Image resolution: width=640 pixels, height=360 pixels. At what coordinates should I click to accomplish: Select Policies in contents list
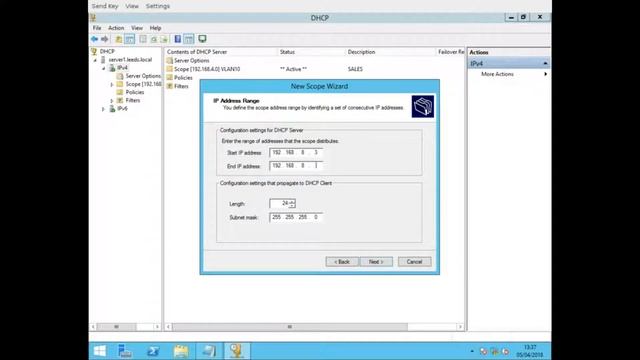tap(183, 78)
